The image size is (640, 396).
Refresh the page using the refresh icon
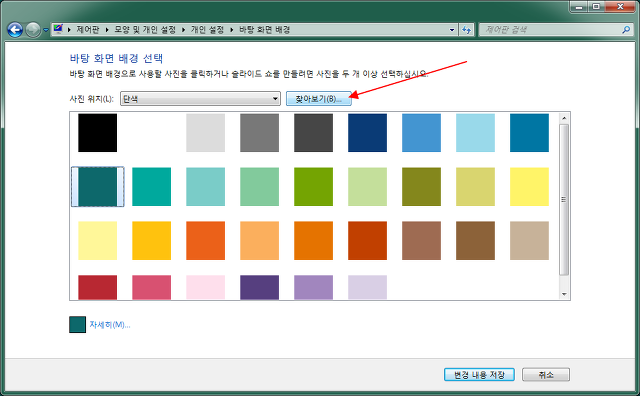[466, 29]
